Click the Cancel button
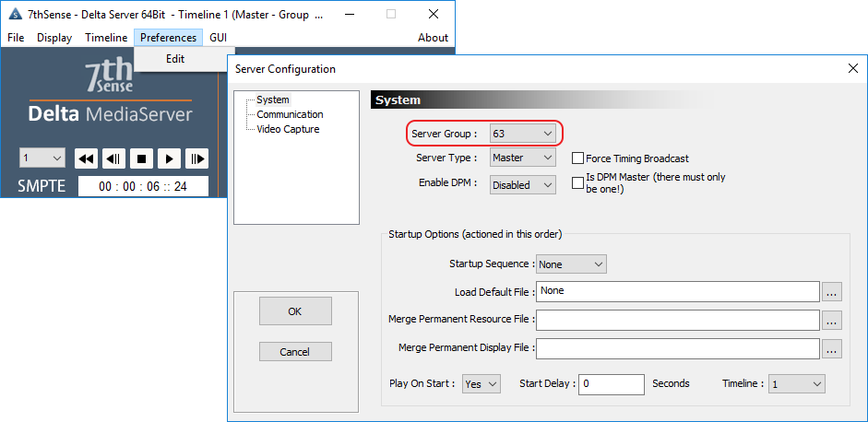The height and width of the screenshot is (422, 868). (295, 352)
